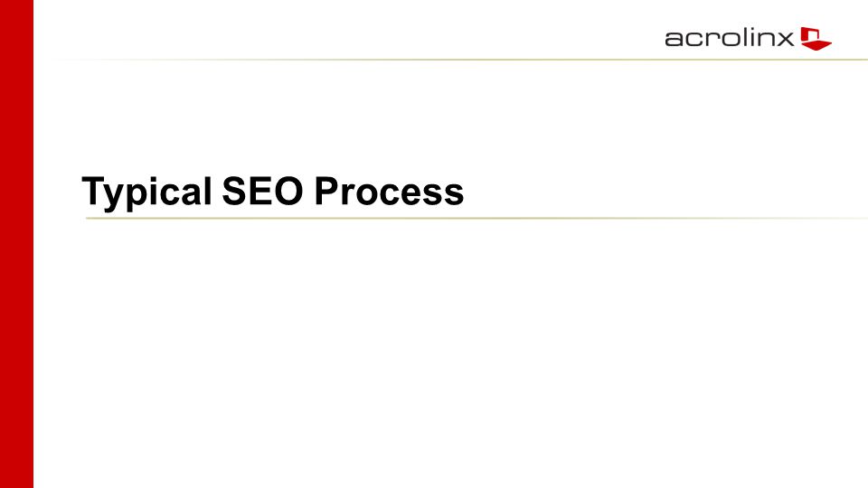Select the word Process in the title
This screenshot has width=868, height=488.
pyautogui.click(x=389, y=192)
